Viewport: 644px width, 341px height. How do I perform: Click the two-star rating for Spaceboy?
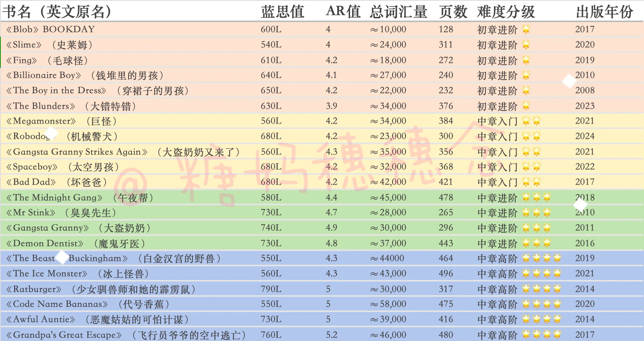pyautogui.click(x=531, y=167)
